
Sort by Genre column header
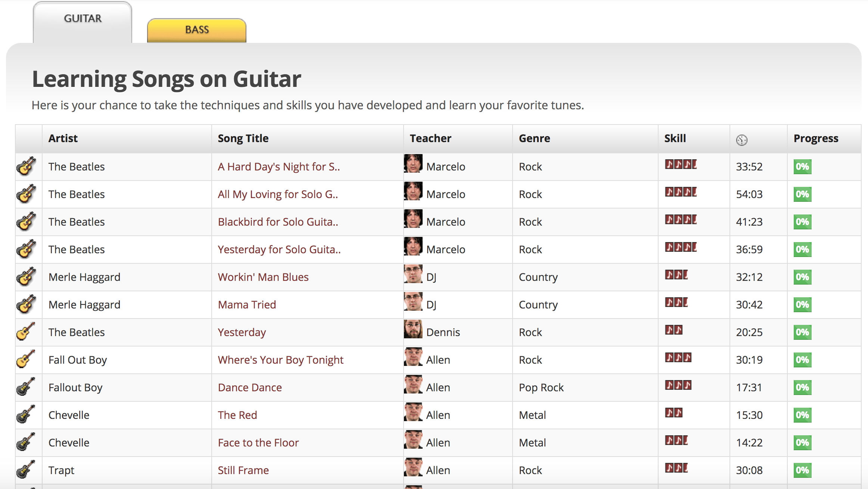click(534, 138)
